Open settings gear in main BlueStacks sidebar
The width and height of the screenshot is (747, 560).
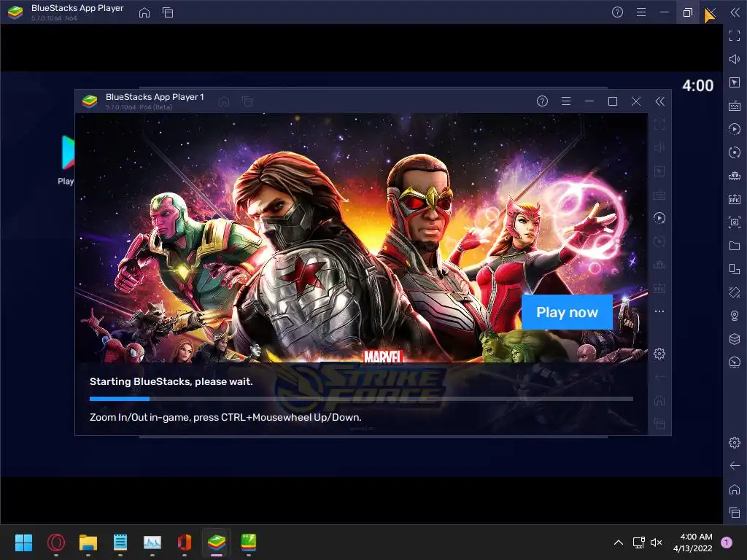tap(734, 443)
